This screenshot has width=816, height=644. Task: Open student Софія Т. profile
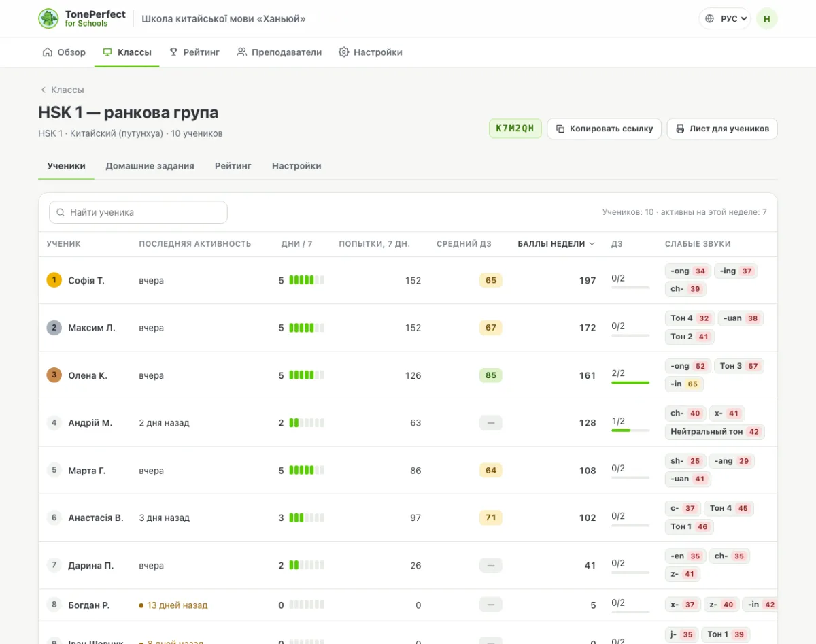point(86,280)
